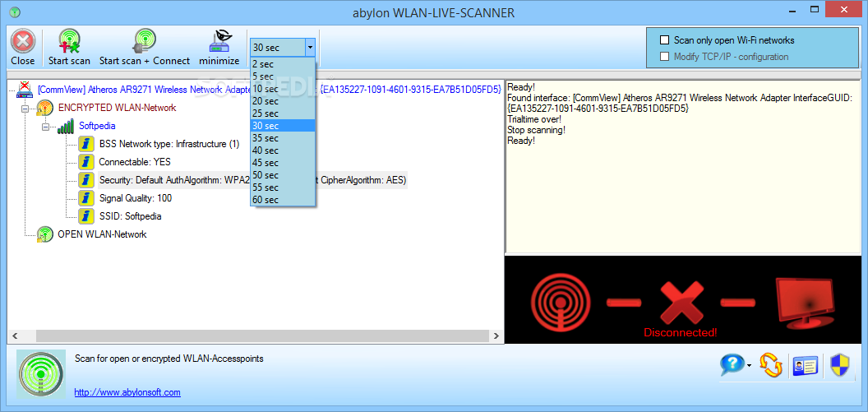Select the CommView Atheros adapter label
The image size is (868, 412).
tap(270, 89)
